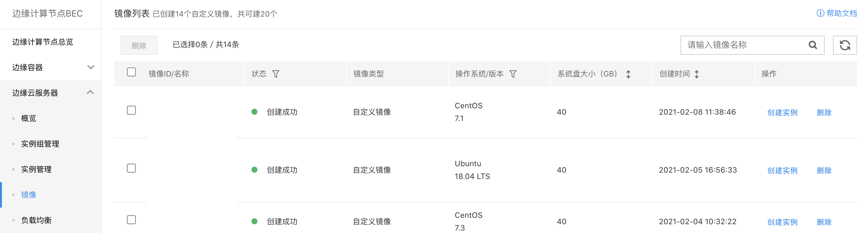Click 删除 link for CentOS 7.1 image
The width and height of the screenshot is (868, 235).
(x=824, y=112)
